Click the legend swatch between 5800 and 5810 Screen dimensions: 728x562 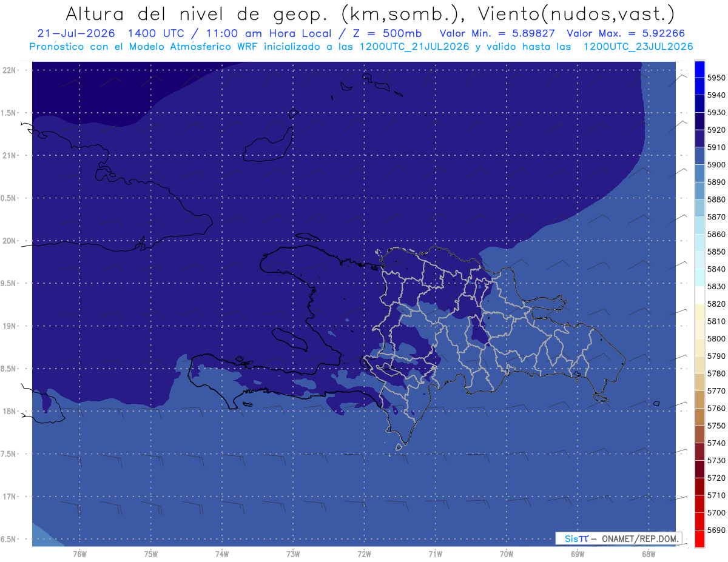[x=699, y=330]
